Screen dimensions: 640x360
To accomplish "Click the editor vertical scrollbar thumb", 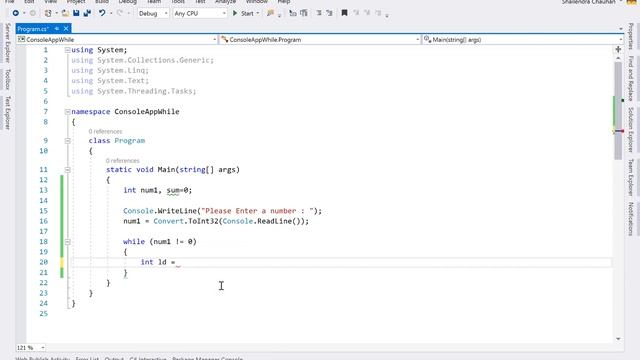I will (618, 111).
